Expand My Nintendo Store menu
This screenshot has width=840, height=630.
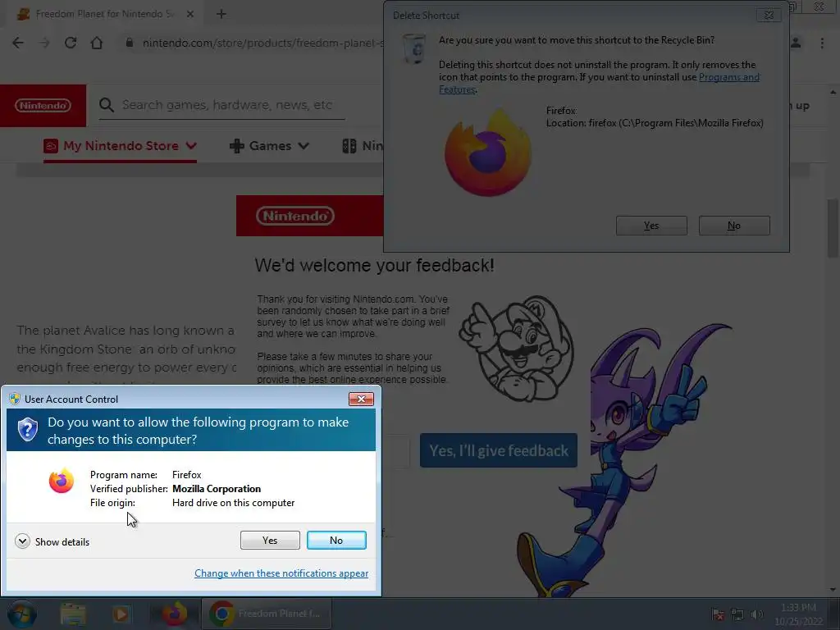(120, 146)
